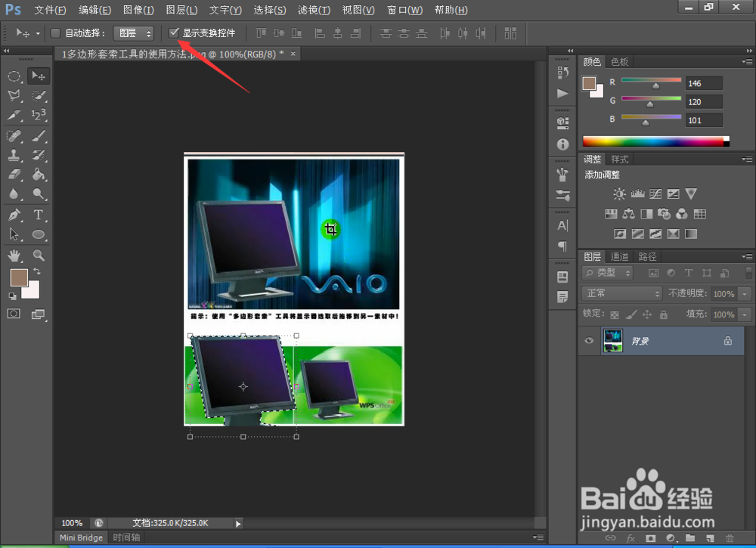Change the screen mode

(x=38, y=314)
